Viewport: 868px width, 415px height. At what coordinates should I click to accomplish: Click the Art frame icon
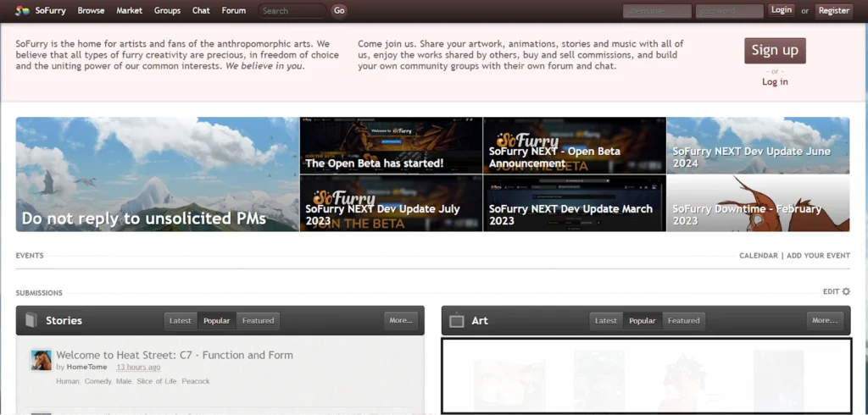pos(457,320)
